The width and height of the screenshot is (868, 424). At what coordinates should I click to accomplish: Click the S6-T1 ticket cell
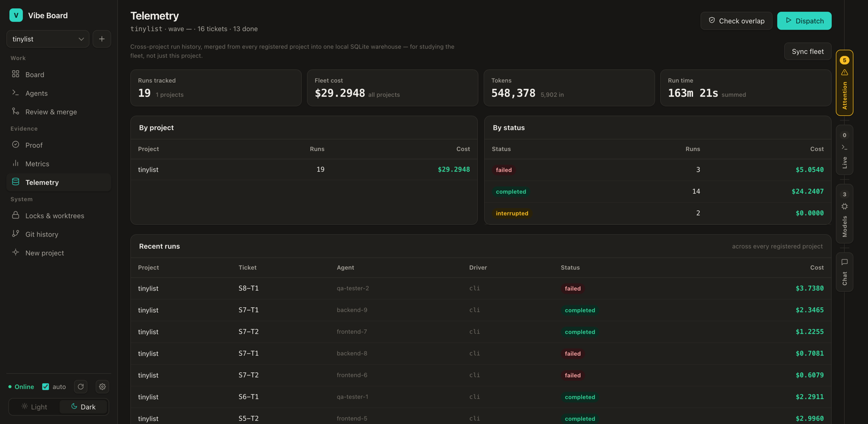click(249, 397)
